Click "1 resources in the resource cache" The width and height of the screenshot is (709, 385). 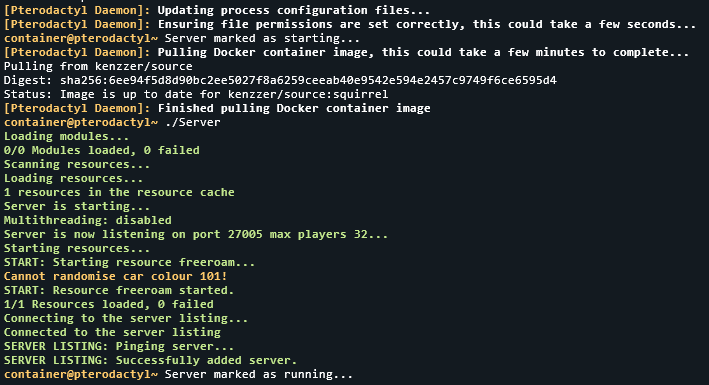point(119,192)
